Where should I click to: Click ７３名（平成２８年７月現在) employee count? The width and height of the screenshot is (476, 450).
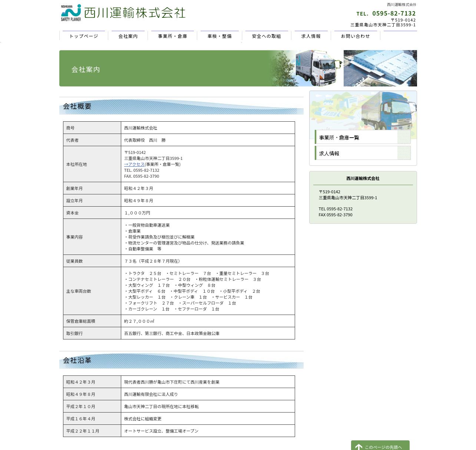[x=152, y=261]
